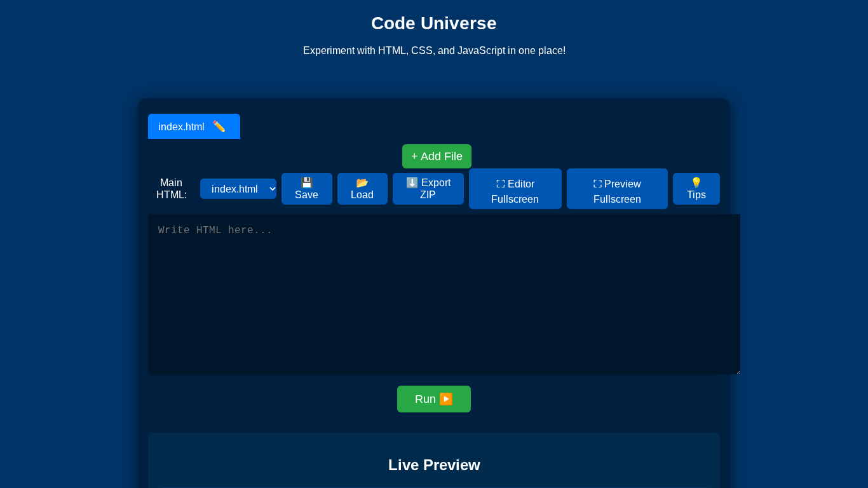Click the Export ZIP button
The width and height of the screenshot is (868, 488).
(x=428, y=189)
